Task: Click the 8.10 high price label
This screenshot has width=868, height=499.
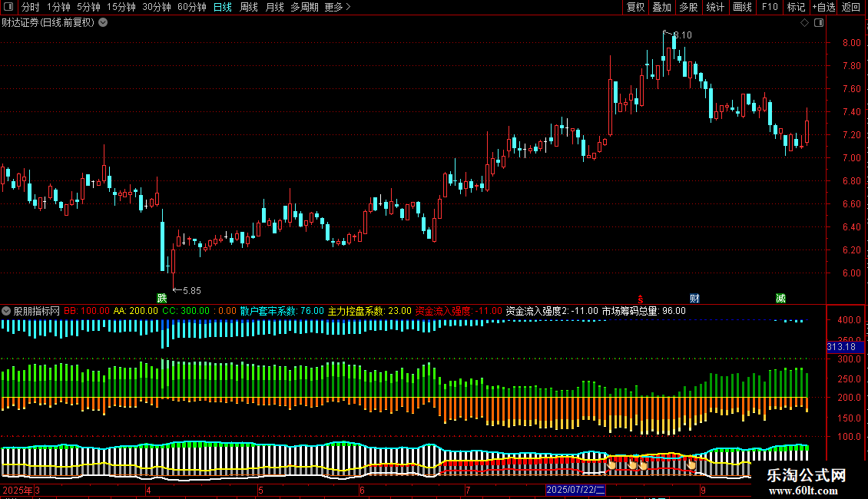Action: (683, 35)
